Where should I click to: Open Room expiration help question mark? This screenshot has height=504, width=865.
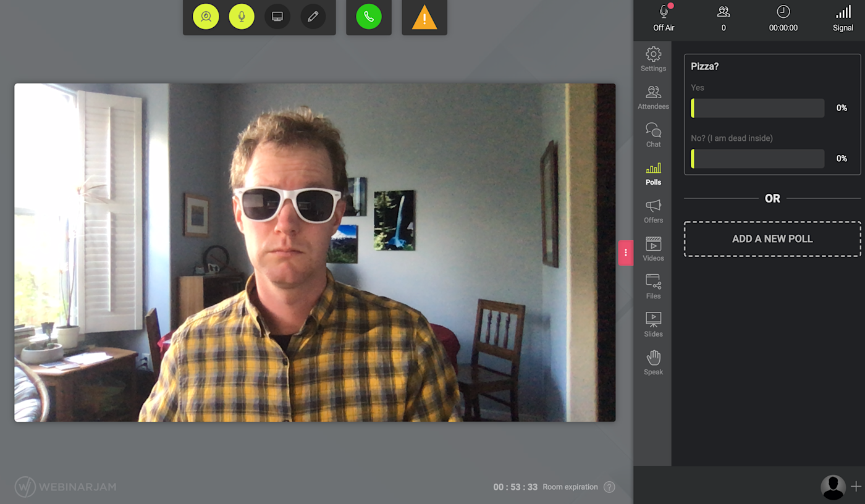coord(609,487)
